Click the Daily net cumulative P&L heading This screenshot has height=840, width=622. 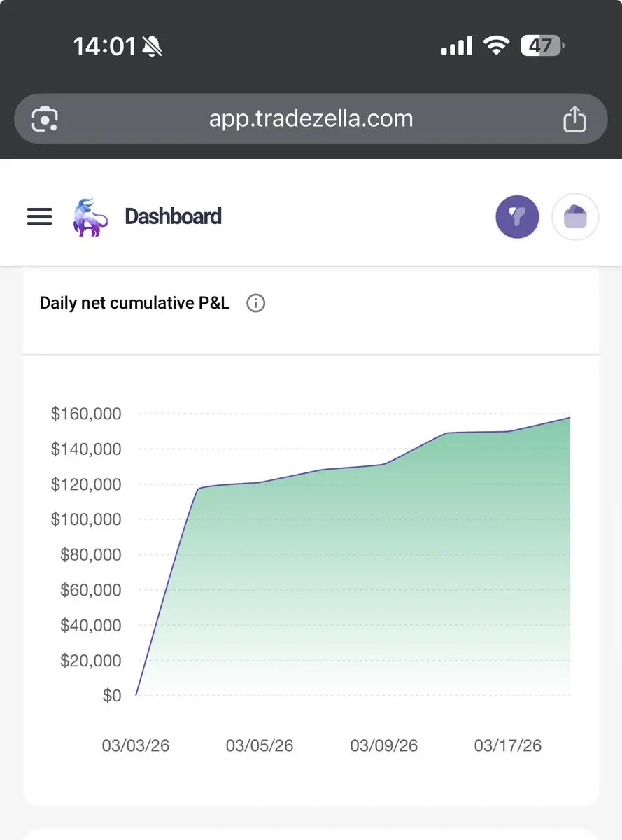coord(134,304)
